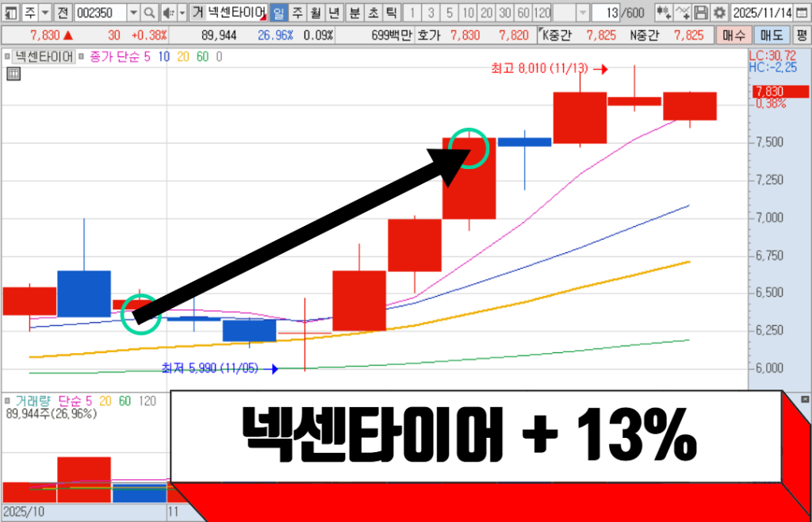812x522 pixels.
Task: Click the data grid icon below stock name
Action: [13, 74]
